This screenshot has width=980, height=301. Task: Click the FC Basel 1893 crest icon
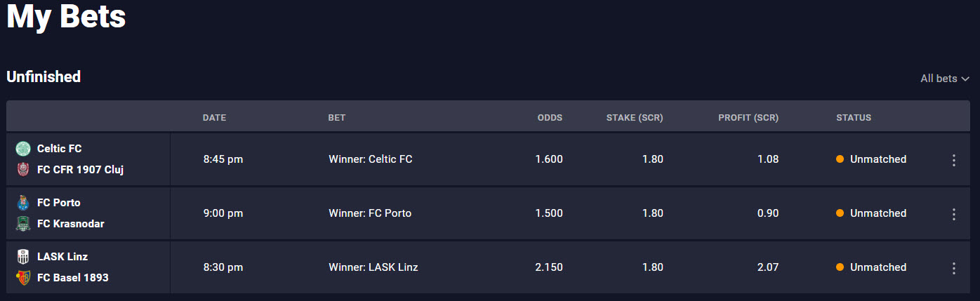tap(23, 278)
